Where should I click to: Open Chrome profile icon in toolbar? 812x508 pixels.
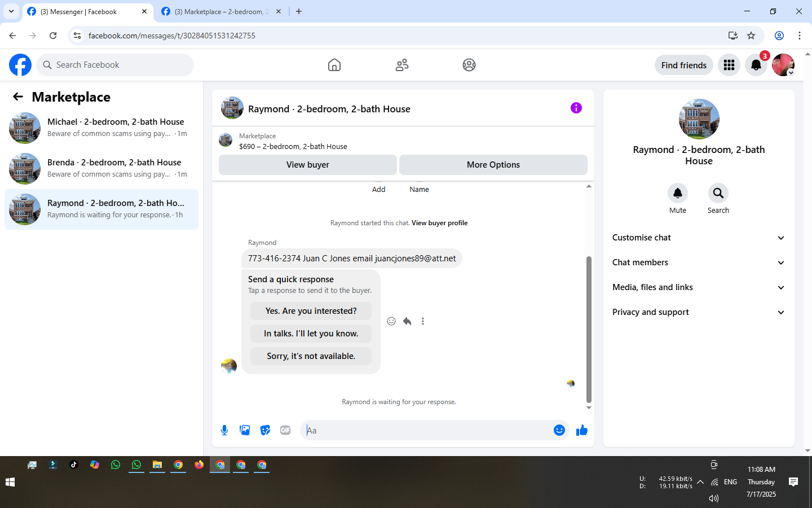tap(779, 36)
